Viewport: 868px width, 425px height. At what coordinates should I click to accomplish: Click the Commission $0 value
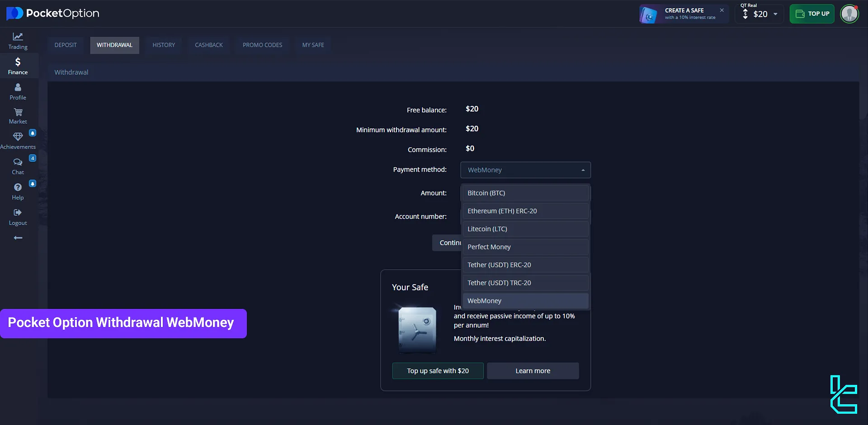(470, 149)
